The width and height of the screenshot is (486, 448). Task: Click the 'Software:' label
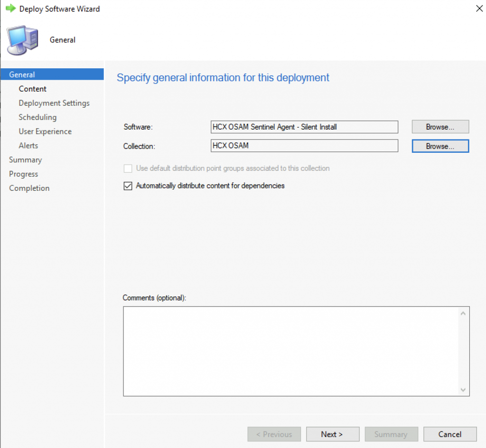138,127
